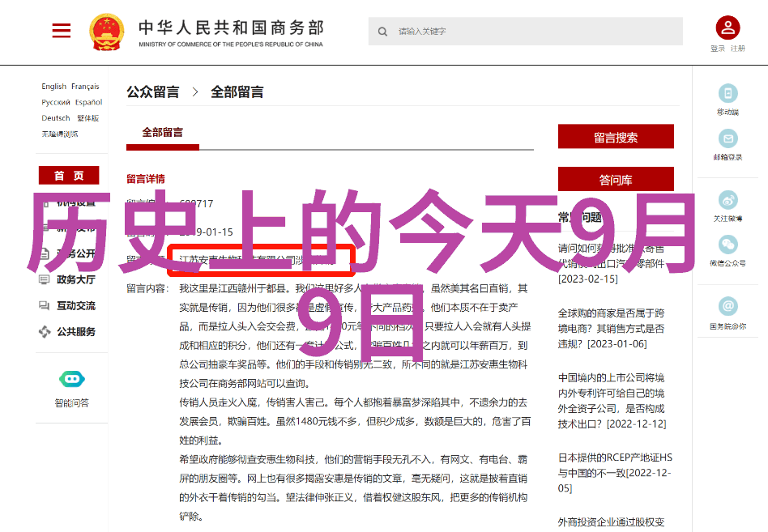The image size is (768, 532).
Task: Click the national emblem logo
Action: [x=106, y=31]
